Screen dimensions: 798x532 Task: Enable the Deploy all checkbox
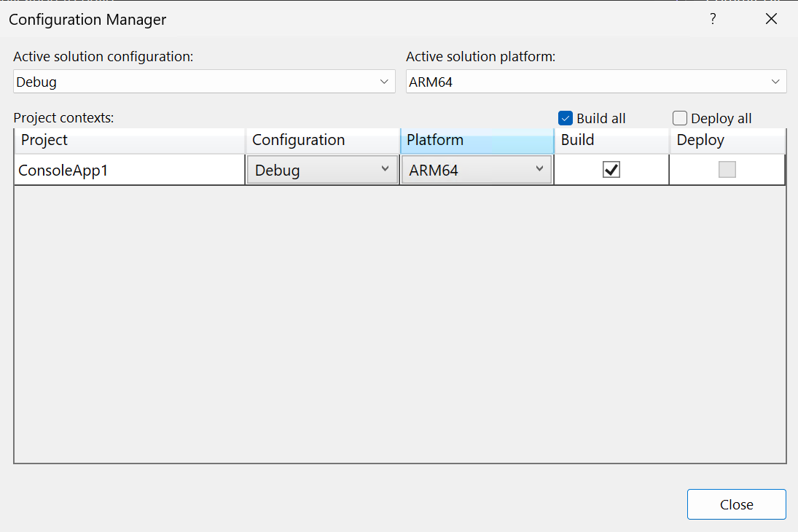click(680, 118)
